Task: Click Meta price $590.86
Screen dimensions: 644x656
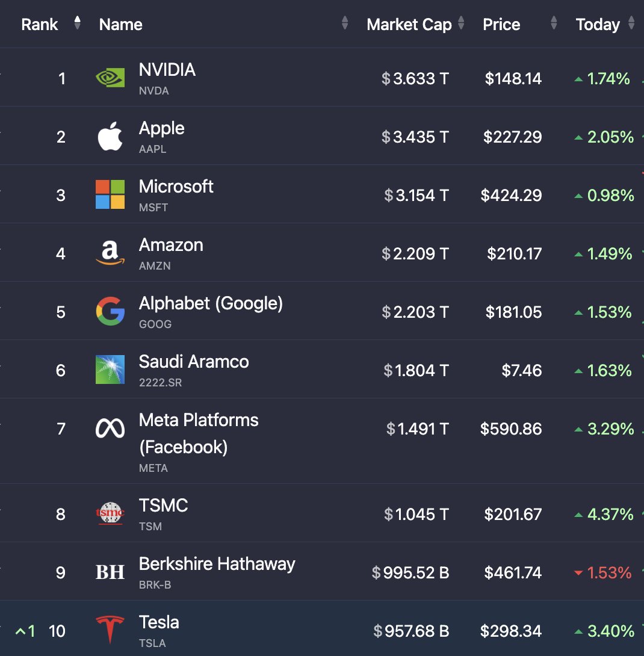Action: [511, 429]
